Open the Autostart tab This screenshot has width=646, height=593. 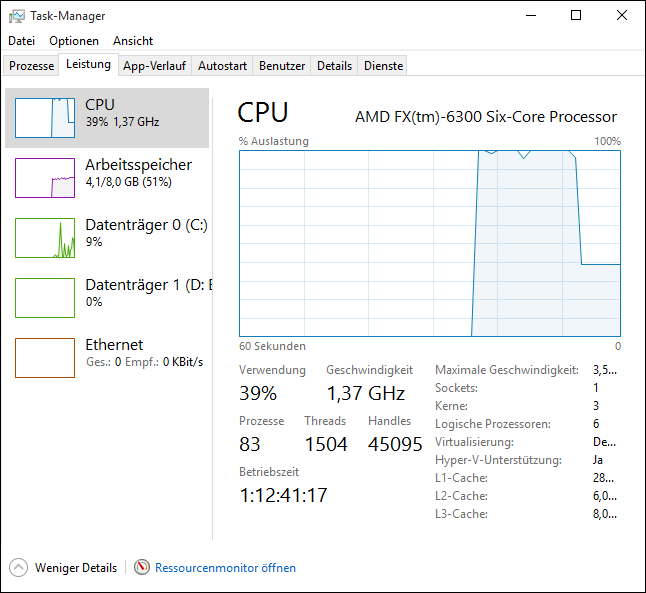point(222,66)
